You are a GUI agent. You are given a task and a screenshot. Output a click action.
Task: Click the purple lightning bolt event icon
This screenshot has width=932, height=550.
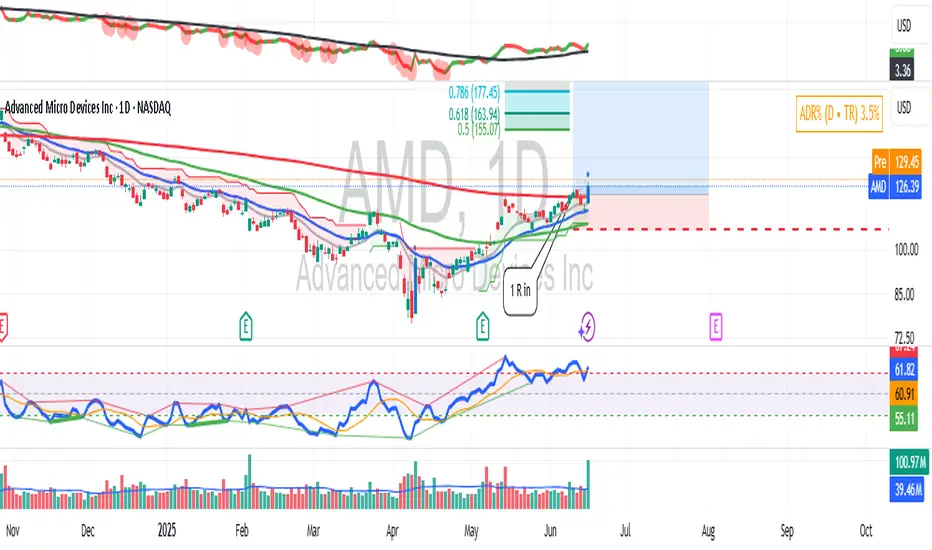[x=588, y=324]
